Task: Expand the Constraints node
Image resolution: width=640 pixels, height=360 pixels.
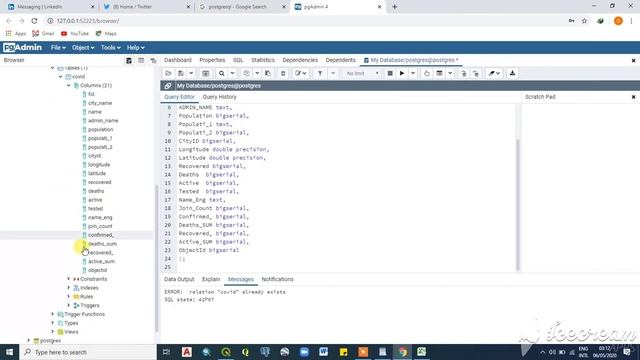Action: click(69, 279)
